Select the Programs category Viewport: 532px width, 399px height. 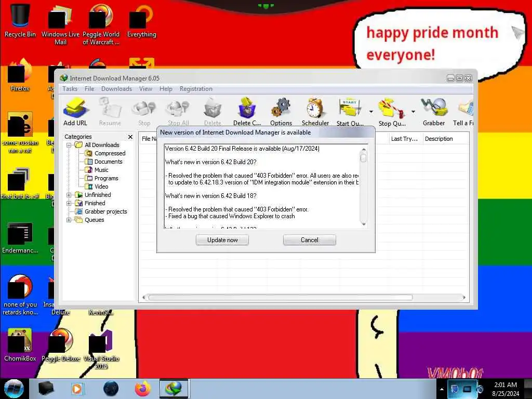tap(106, 179)
